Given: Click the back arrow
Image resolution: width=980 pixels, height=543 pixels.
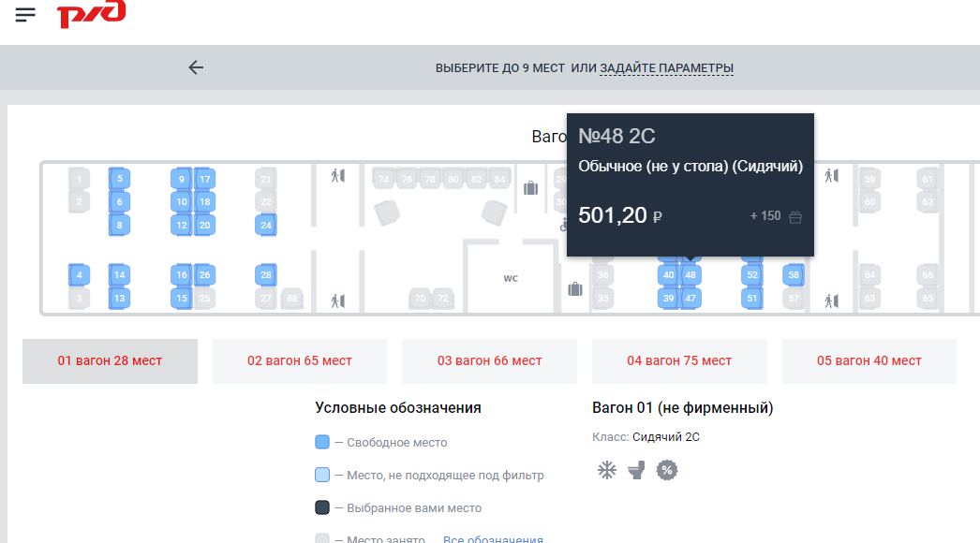Looking at the screenshot, I should 196,67.
